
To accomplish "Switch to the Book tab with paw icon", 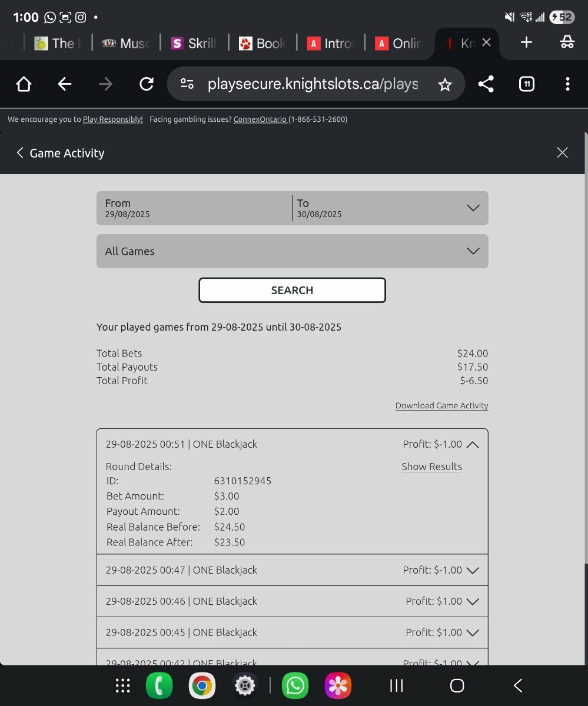I will coord(263,43).
